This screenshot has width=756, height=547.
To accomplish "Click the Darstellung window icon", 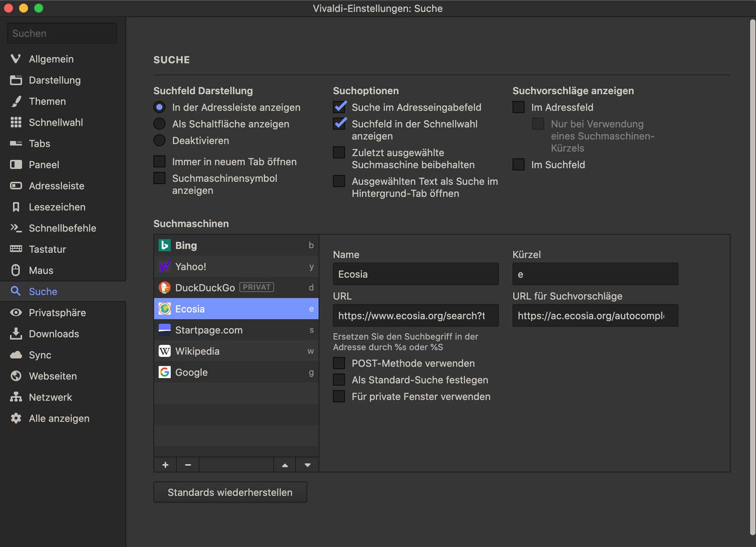I will 16,80.
